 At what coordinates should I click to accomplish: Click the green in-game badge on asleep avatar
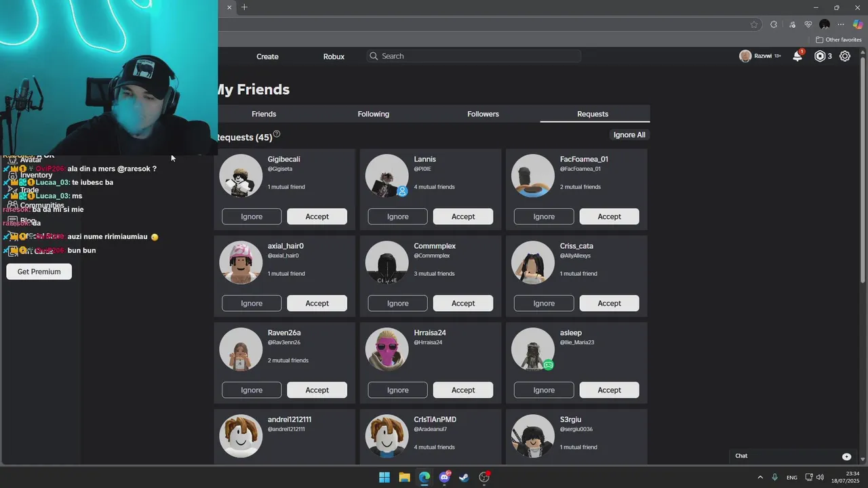549,365
